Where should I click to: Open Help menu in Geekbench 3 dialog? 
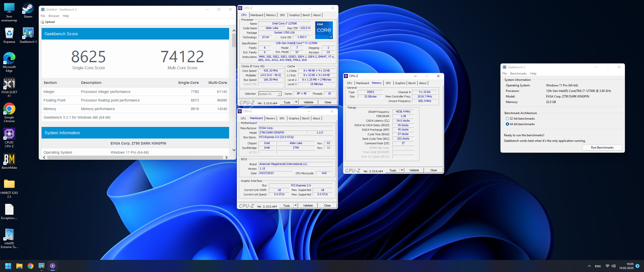[533, 74]
